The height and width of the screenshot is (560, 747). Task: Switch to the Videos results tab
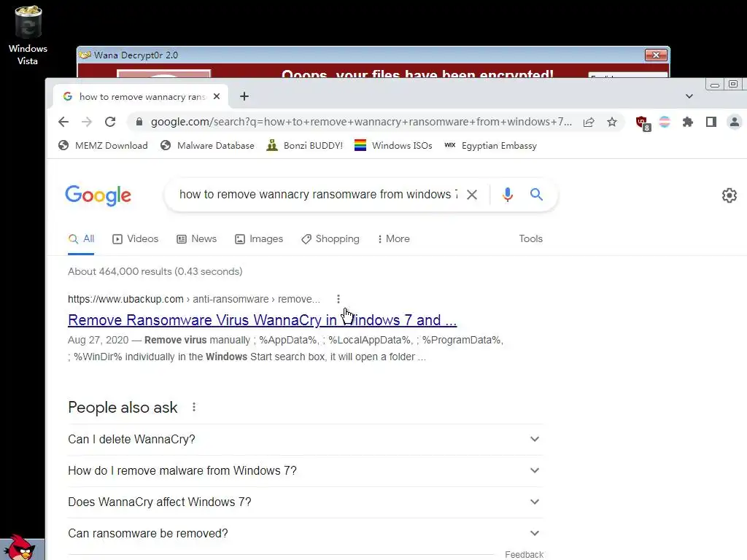(135, 239)
